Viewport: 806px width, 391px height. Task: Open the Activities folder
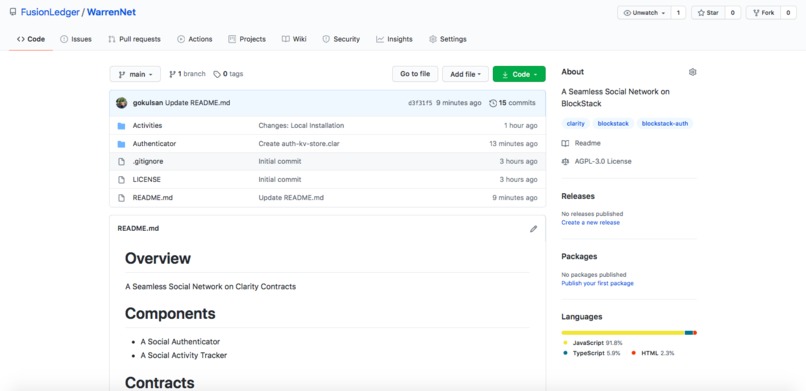pyautogui.click(x=148, y=125)
